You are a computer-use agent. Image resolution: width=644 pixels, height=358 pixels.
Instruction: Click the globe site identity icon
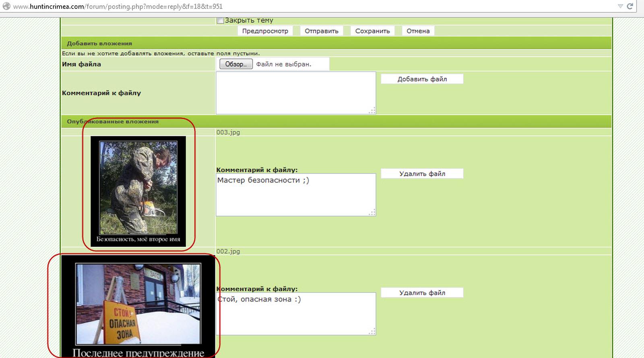click(6, 6)
